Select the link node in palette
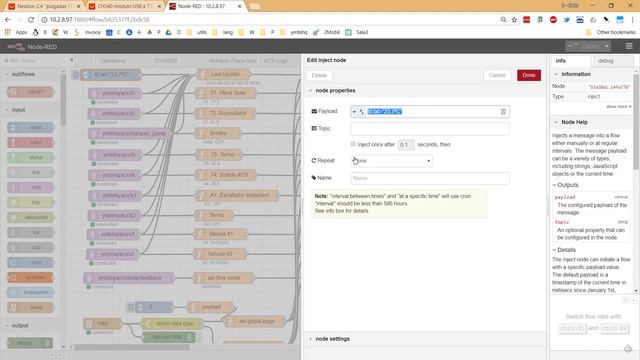The height and width of the screenshot is (360, 640). pyautogui.click(x=31, y=172)
